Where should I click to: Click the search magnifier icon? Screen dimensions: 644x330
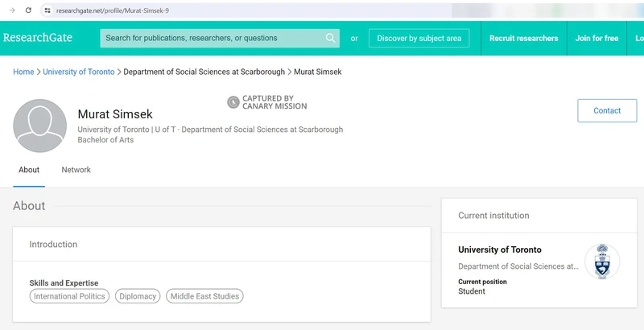coord(330,38)
